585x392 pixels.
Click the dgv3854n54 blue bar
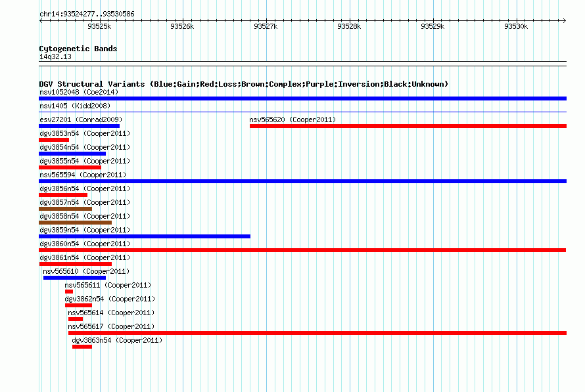[x=72, y=154]
